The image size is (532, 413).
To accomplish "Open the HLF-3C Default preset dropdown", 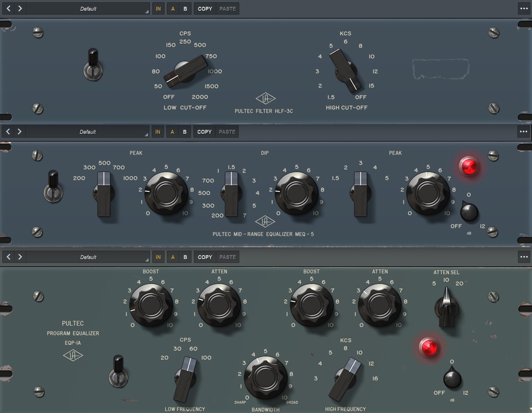I will click(x=88, y=9).
